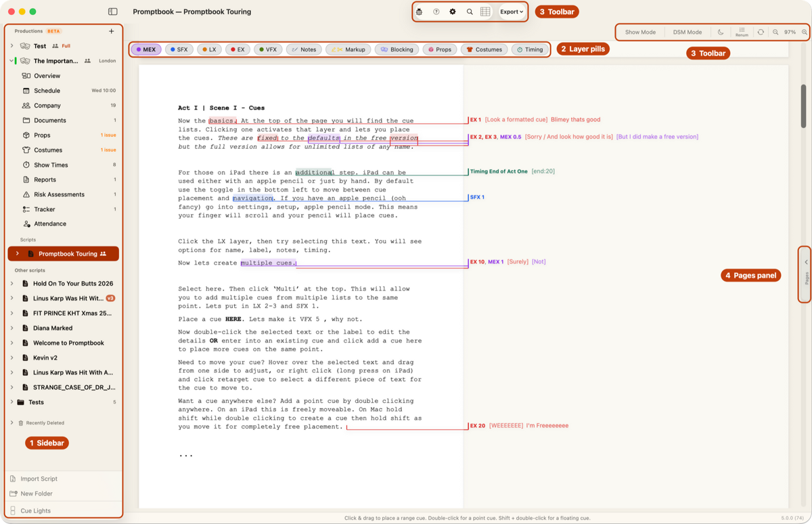The width and height of the screenshot is (812, 524).
Task: Select the LX layer pill
Action: point(210,49)
